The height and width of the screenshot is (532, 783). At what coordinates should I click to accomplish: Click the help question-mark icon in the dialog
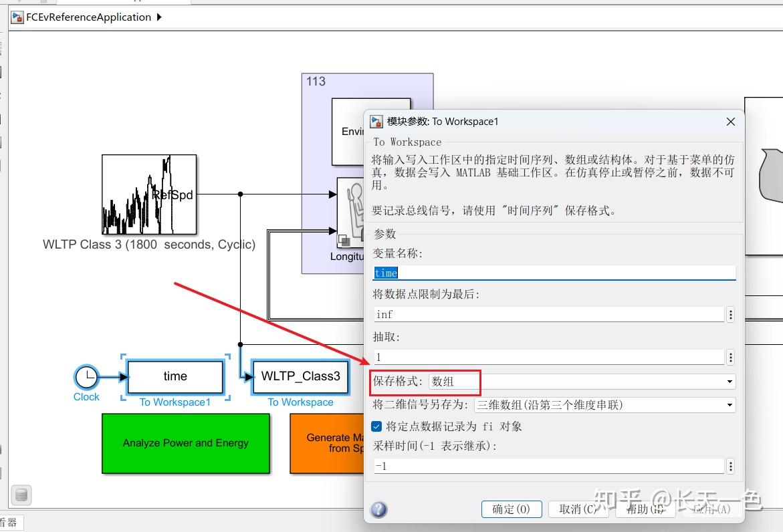coord(378,509)
